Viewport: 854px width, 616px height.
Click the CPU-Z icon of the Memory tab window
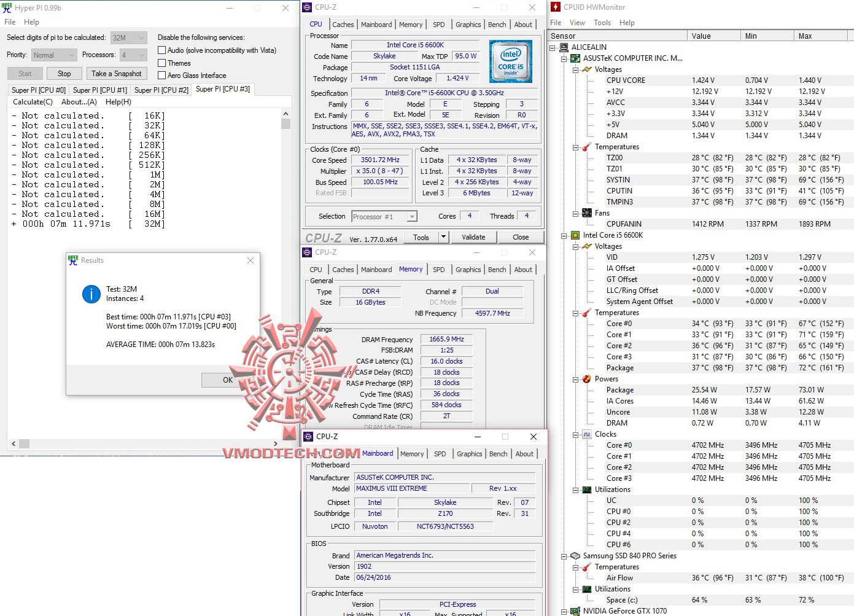(x=308, y=252)
